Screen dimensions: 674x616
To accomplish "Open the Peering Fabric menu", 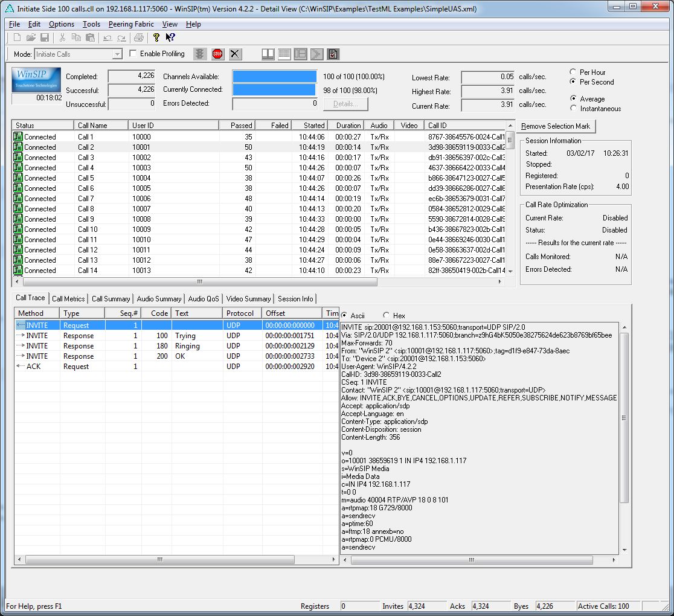I will pyautogui.click(x=131, y=24).
